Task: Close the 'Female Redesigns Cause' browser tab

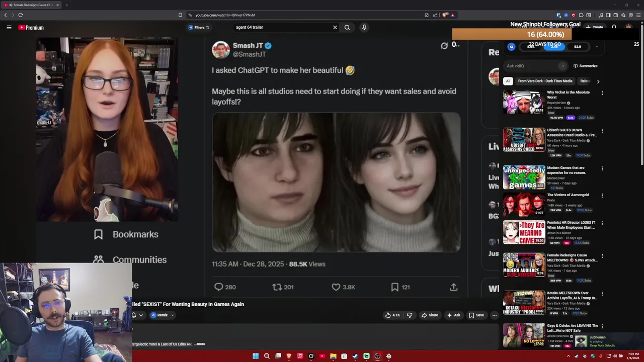Action: [57, 5]
